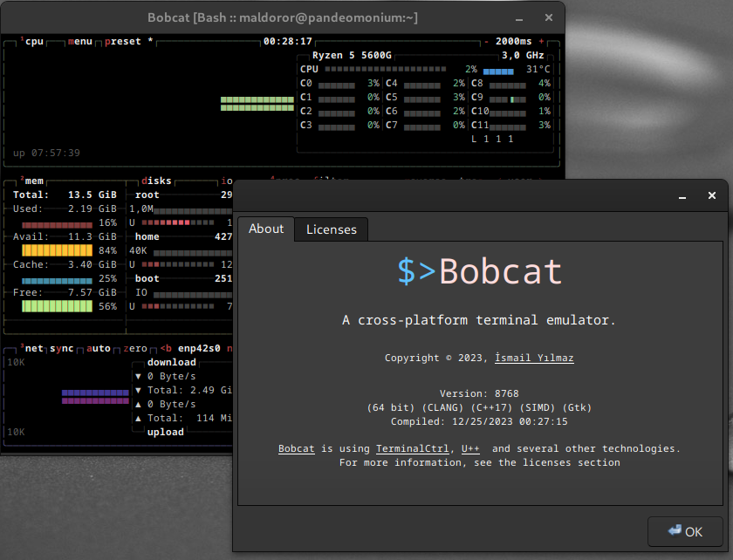Click the upload label in net box
The image size is (733, 560).
pyautogui.click(x=166, y=432)
